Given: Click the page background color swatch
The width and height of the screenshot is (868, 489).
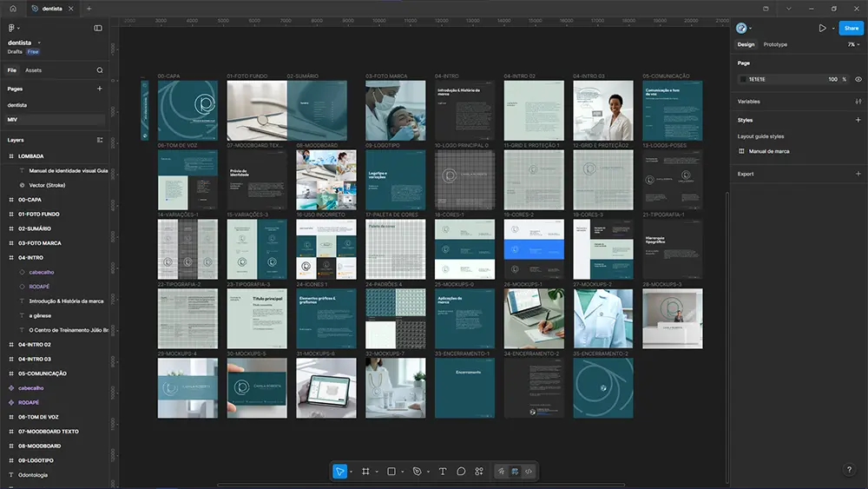Looking at the screenshot, I should (742, 79).
